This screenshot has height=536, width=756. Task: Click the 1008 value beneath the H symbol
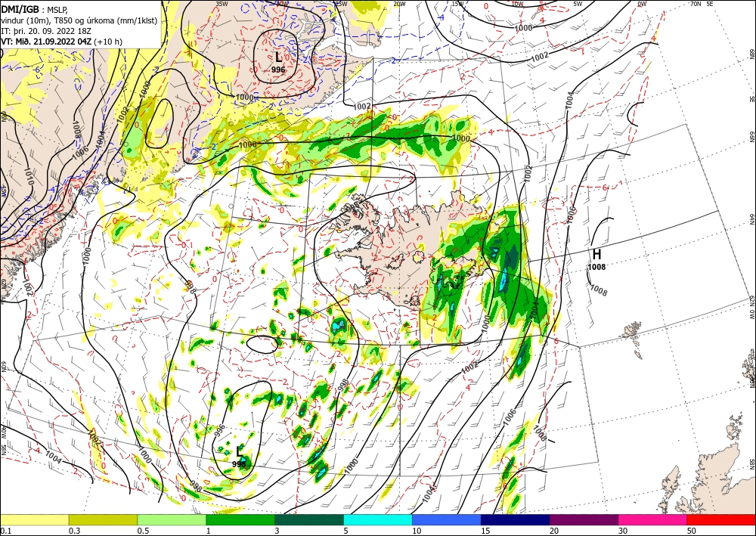tap(596, 267)
